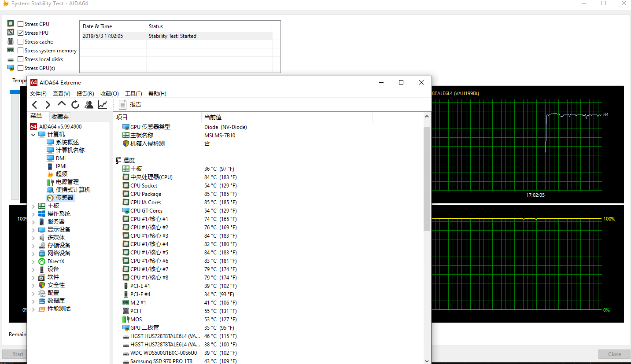The width and height of the screenshot is (631, 364).
Task: Select the 传感器 sensor tree item
Action: [64, 198]
